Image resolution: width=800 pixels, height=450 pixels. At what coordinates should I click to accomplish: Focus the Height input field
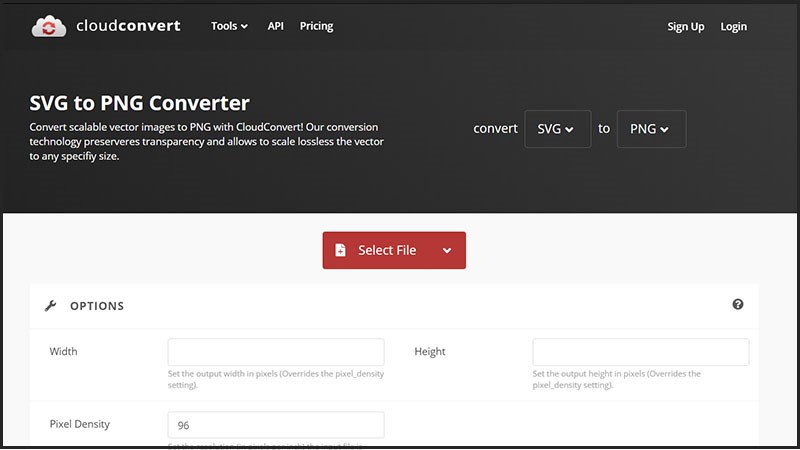click(x=641, y=352)
